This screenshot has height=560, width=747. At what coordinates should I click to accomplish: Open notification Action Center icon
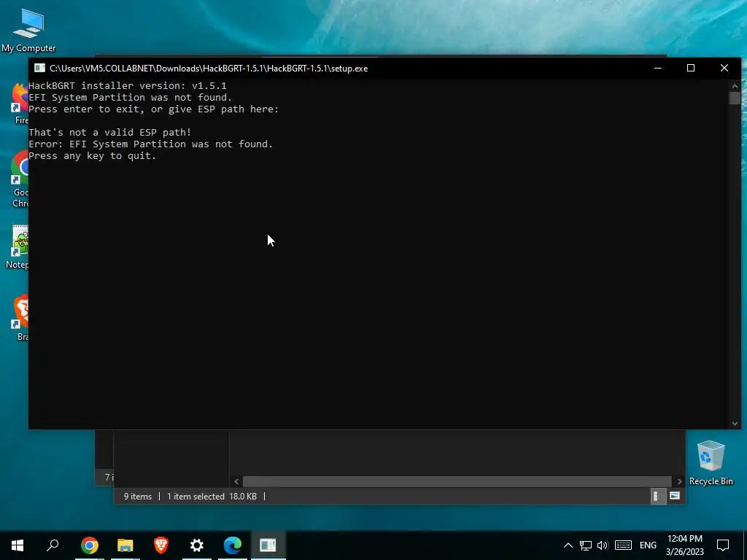pos(723,545)
